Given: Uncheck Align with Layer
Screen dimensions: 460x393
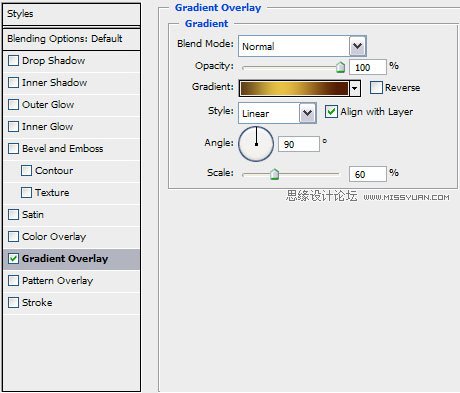Looking at the screenshot, I should tap(331, 112).
